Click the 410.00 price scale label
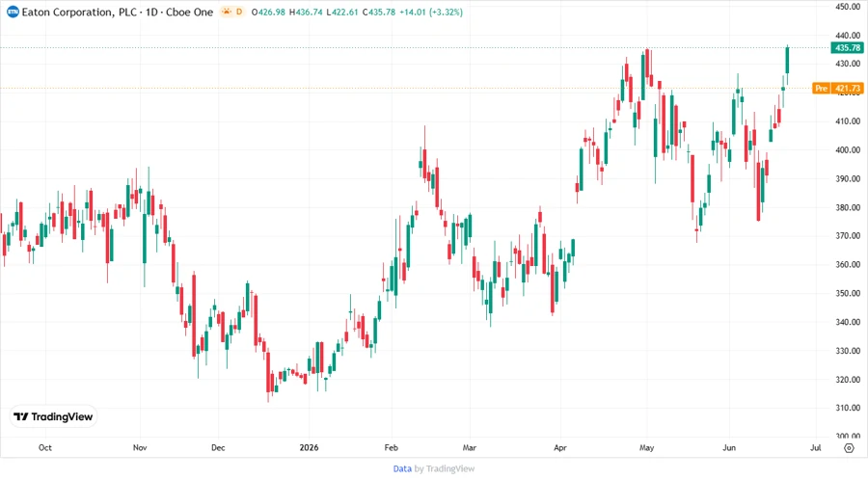 point(848,121)
